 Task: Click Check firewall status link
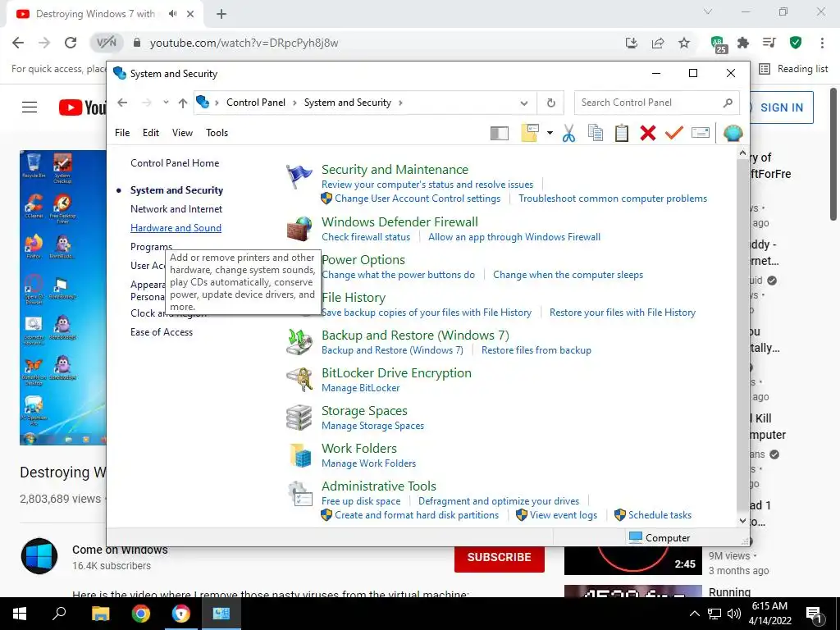(366, 237)
